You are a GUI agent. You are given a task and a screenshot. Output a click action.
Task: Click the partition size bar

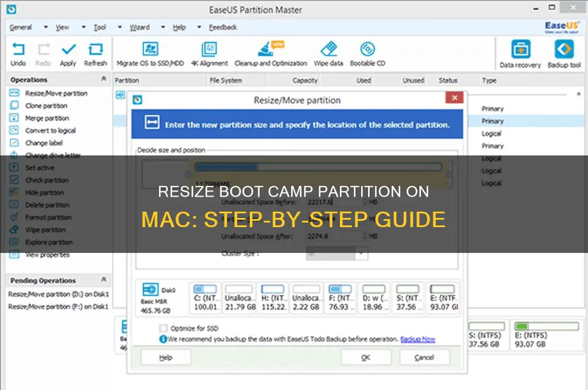[x=318, y=167]
